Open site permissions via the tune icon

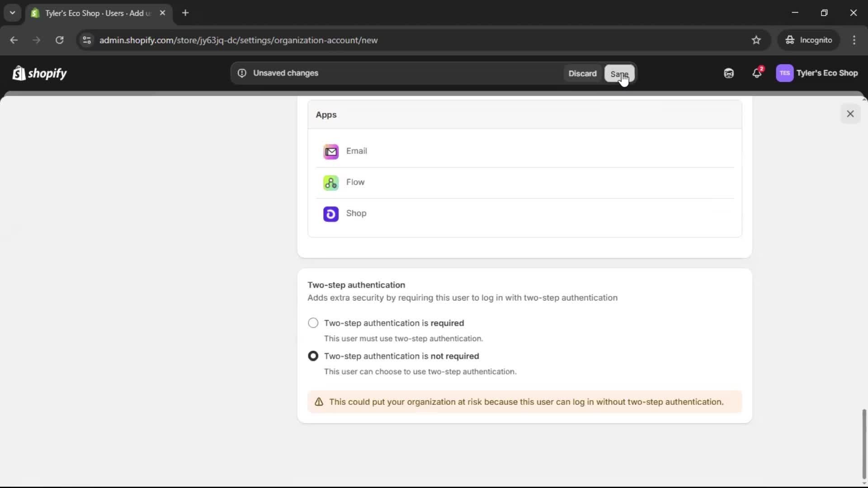pyautogui.click(x=86, y=40)
